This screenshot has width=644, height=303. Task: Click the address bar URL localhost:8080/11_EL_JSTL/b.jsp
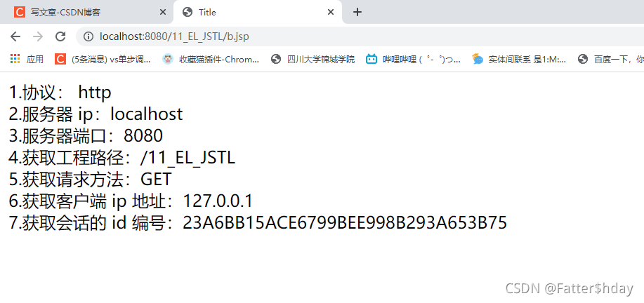(x=174, y=37)
